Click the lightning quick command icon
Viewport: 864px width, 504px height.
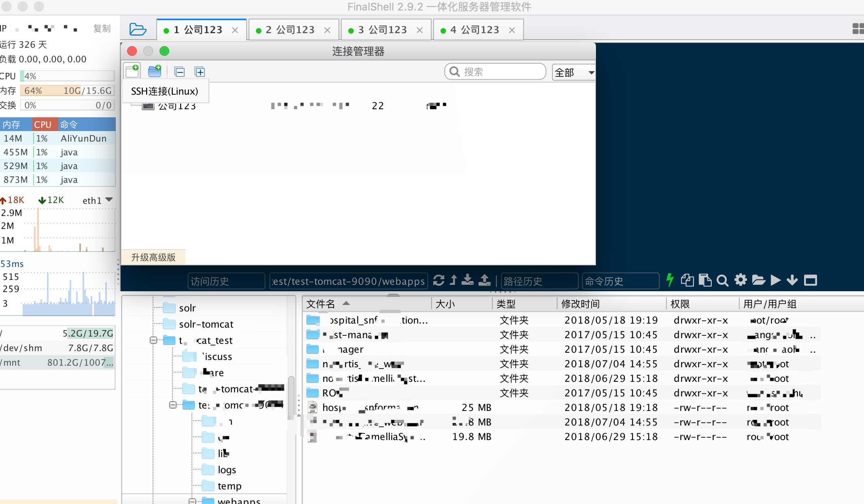(x=670, y=280)
